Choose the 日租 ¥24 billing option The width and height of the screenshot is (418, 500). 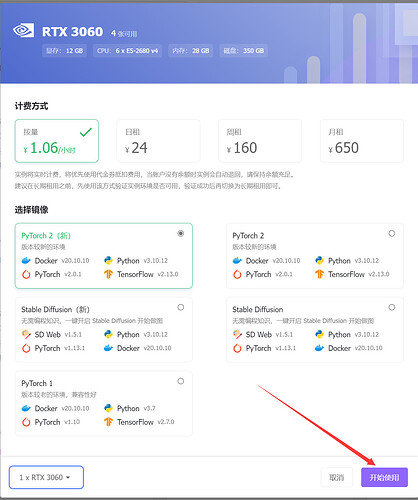coord(158,141)
